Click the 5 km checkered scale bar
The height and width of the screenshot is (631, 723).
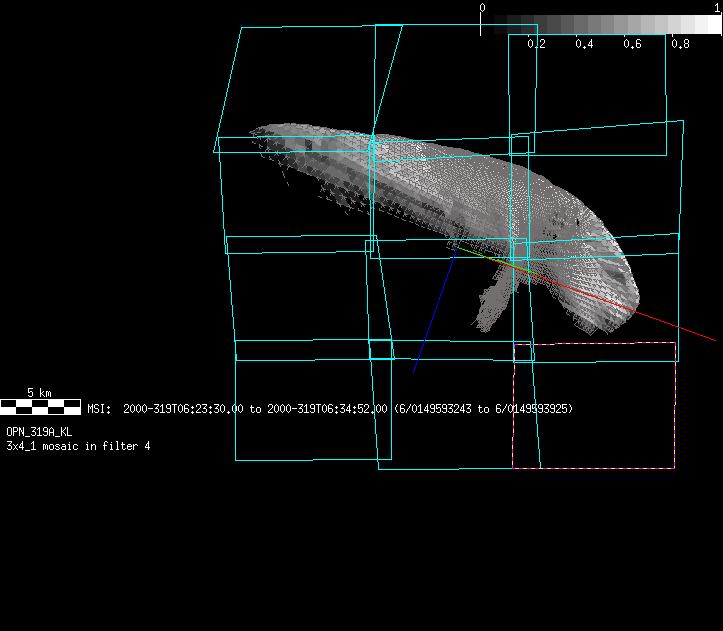pyautogui.click(x=40, y=406)
